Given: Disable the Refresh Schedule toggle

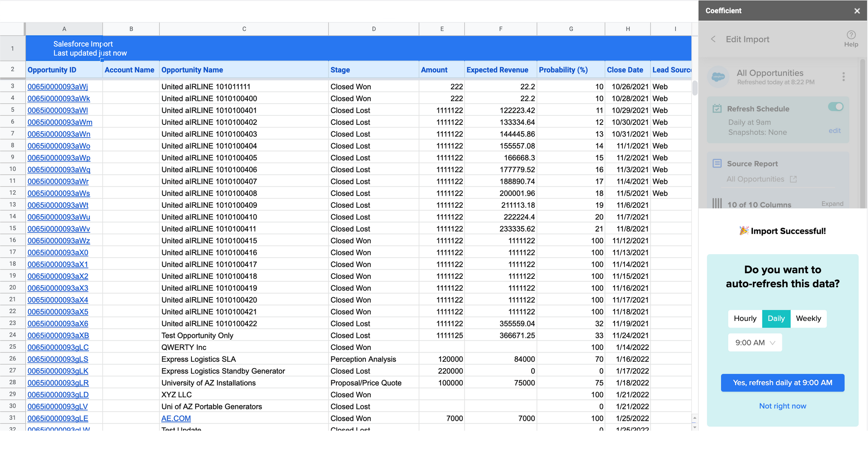Looking at the screenshot, I should click(835, 107).
